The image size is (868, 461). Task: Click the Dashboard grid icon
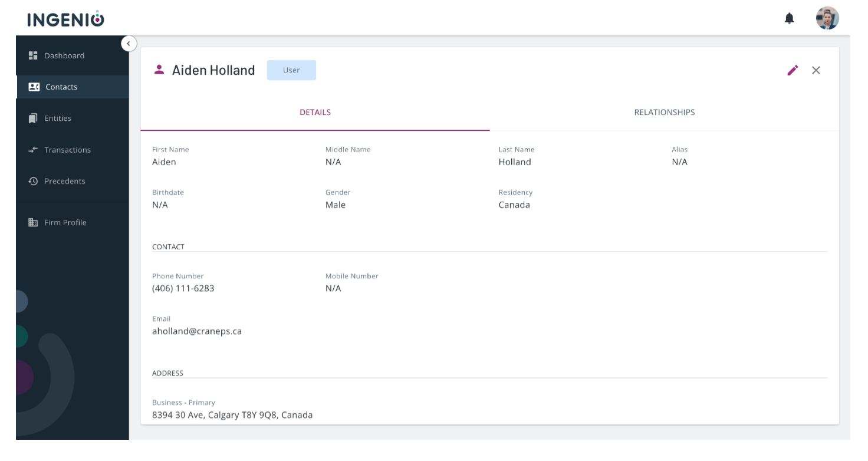coord(33,55)
